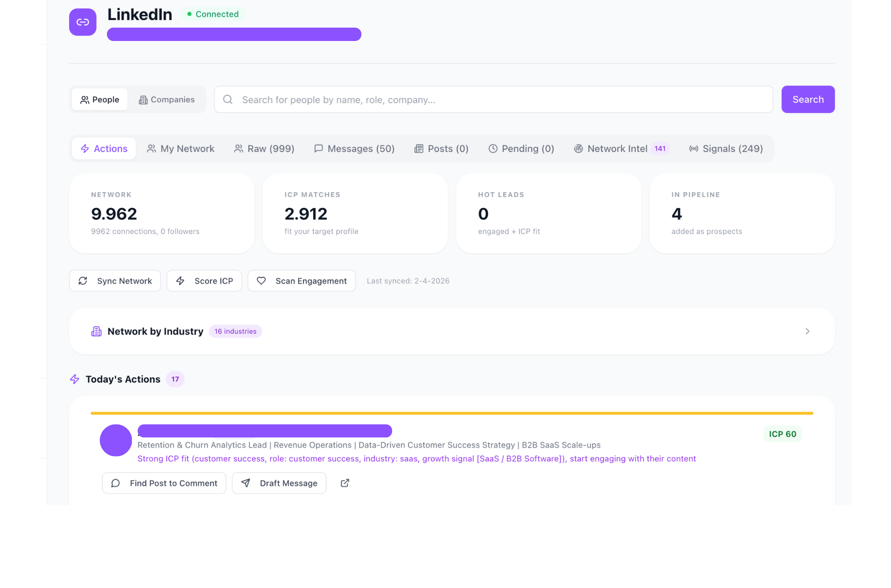Focus the people search input field
Screen dimensions: 891x588
click(x=493, y=99)
